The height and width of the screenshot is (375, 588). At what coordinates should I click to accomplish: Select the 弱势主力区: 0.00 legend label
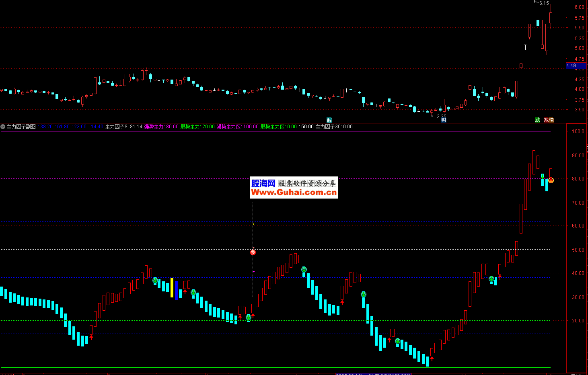tap(278, 127)
